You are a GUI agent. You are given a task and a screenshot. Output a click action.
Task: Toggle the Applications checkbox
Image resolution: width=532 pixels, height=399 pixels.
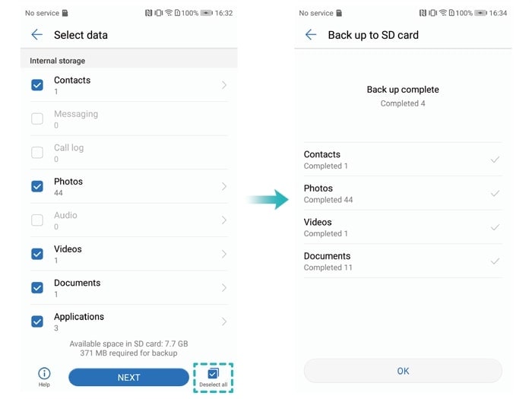[37, 321]
